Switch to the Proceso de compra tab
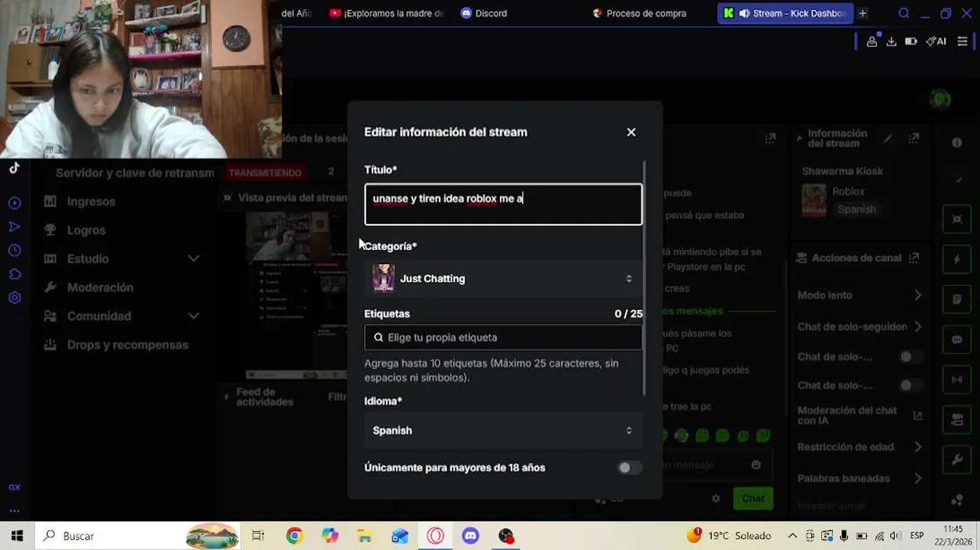This screenshot has width=980, height=550. pyautogui.click(x=640, y=13)
